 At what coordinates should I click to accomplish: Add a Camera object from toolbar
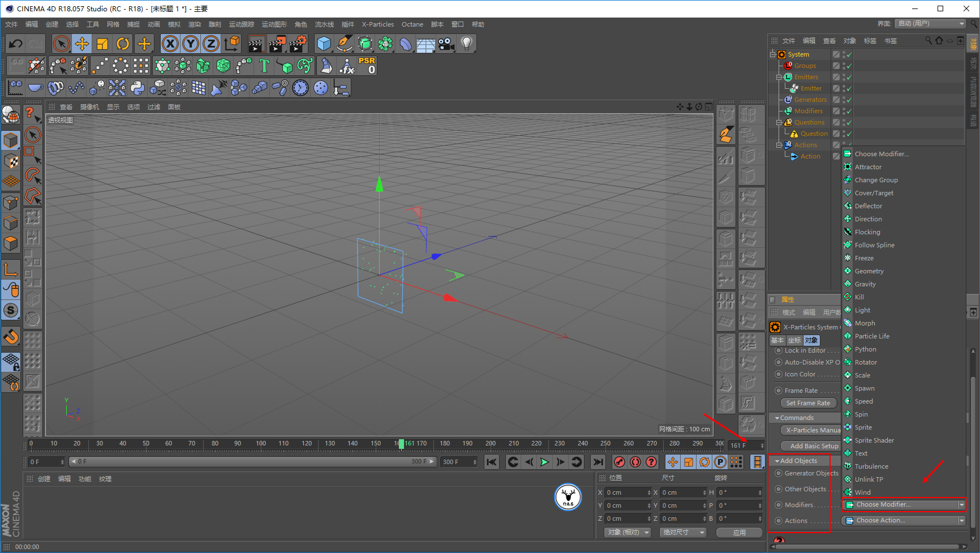pos(446,44)
